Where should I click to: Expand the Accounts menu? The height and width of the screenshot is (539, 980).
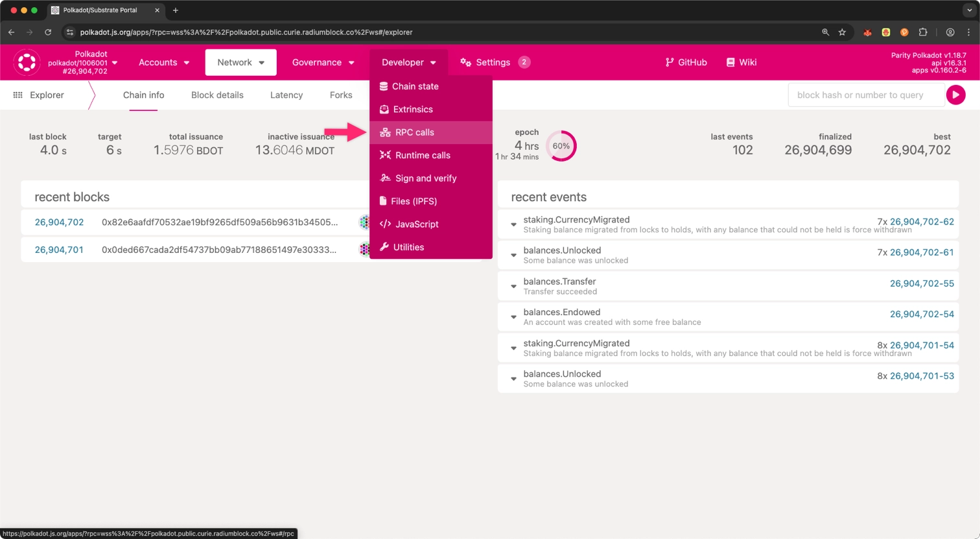coord(164,62)
